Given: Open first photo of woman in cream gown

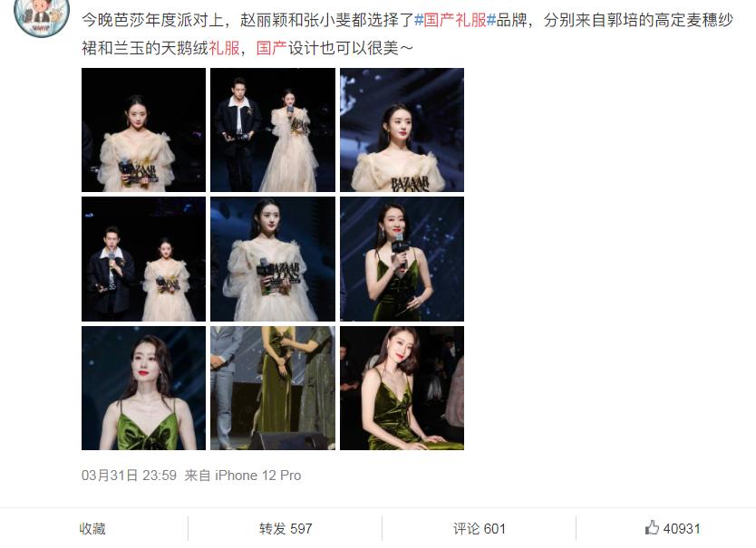Looking at the screenshot, I should tap(144, 130).
